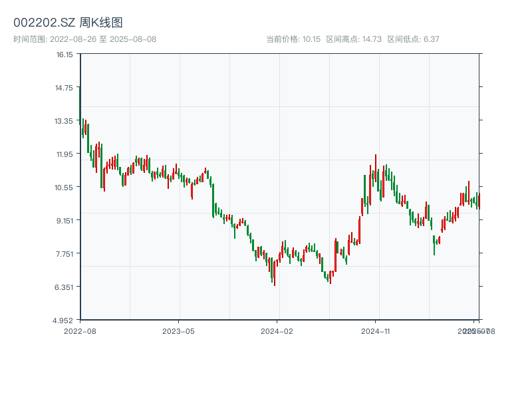The height and width of the screenshot is (399, 532).
Task: Click the 002202.SZ 周K线图 chart title
Action: tap(68, 23)
